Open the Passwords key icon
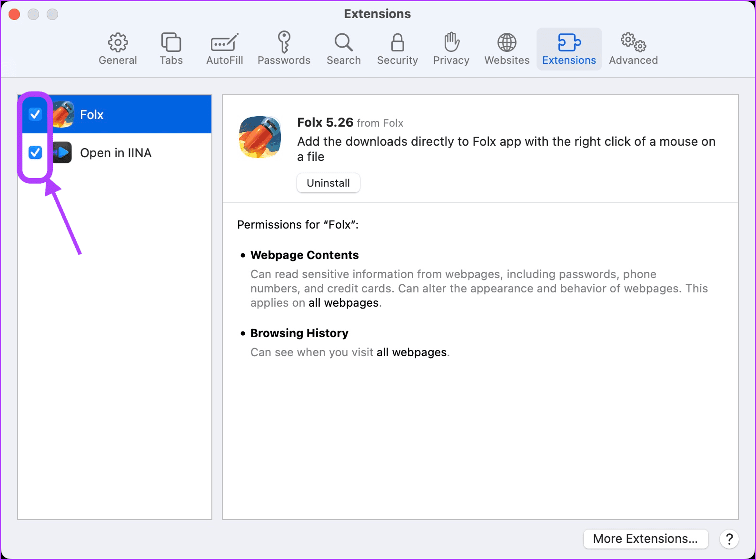Screen dimensions: 756x560 284,42
